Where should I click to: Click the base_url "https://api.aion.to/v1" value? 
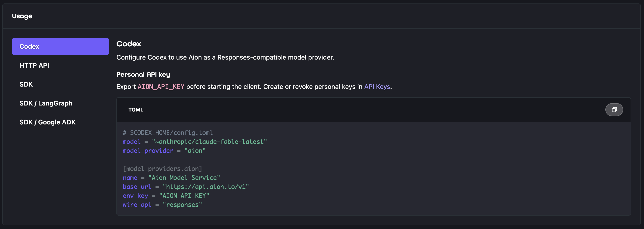coord(206,187)
